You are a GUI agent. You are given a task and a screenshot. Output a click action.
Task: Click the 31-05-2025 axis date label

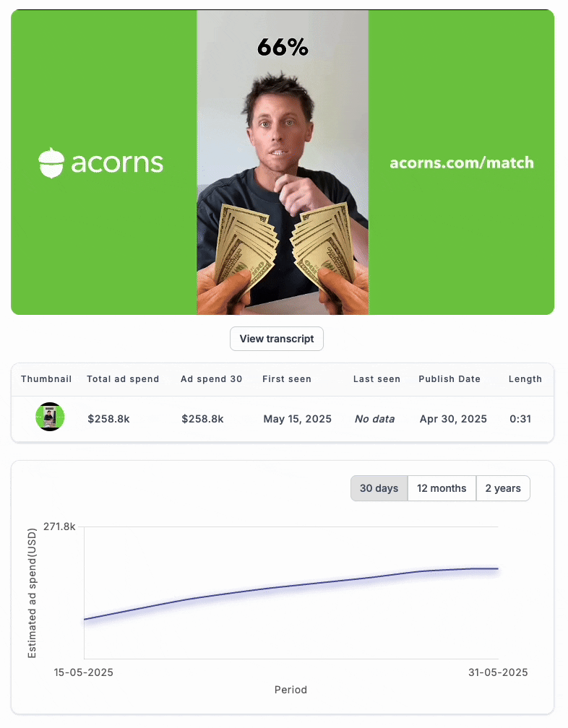point(498,672)
